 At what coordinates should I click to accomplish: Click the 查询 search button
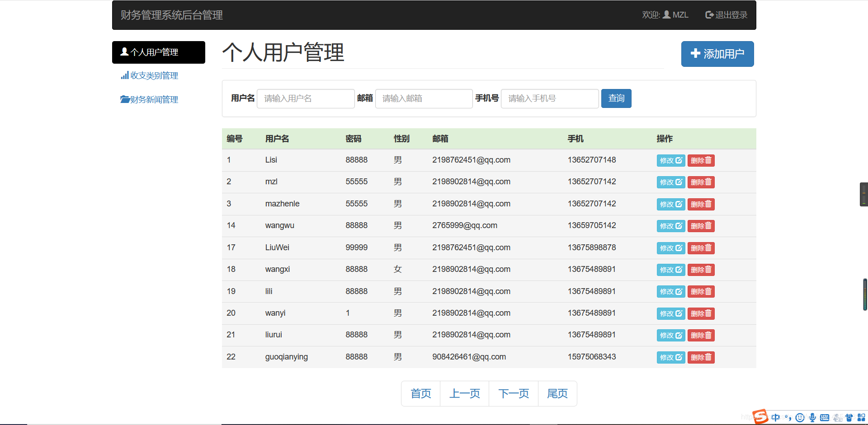coord(616,98)
